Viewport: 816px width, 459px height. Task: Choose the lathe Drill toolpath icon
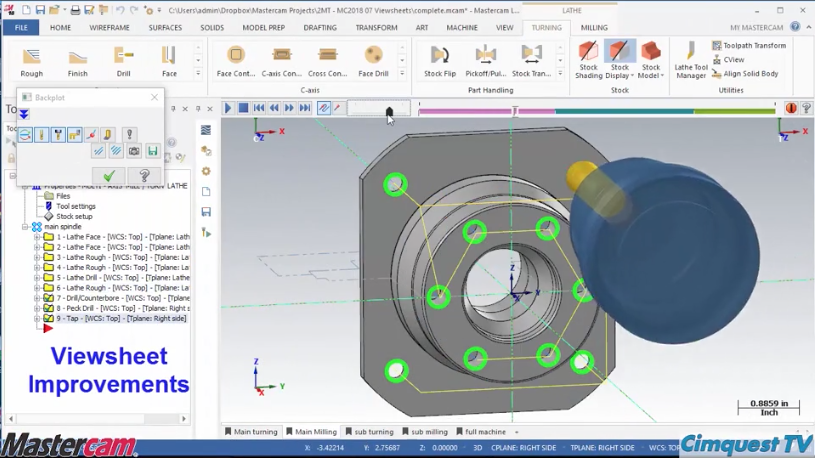[123, 61]
